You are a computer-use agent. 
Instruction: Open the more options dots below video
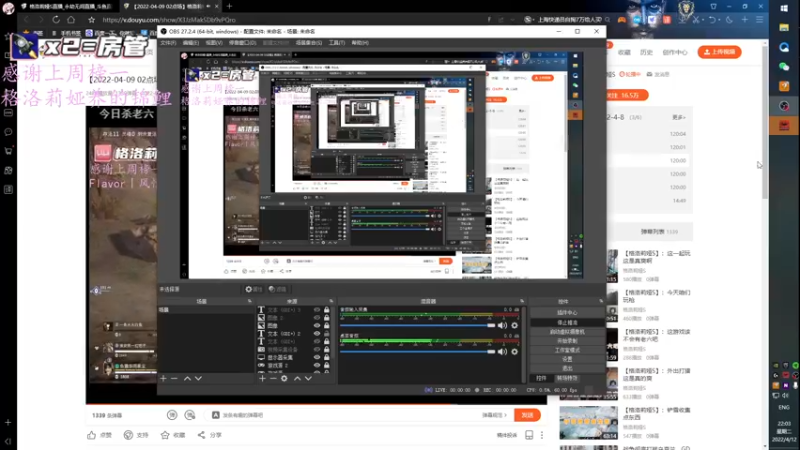pos(542,435)
